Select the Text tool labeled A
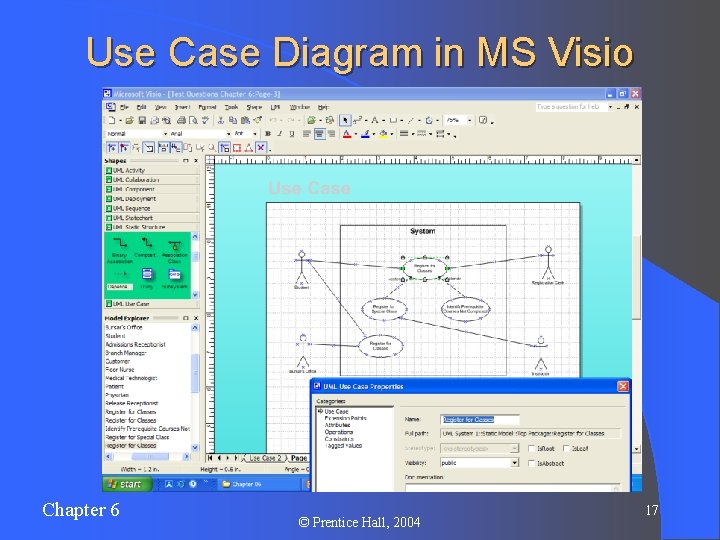This screenshot has width=720, height=540. [x=375, y=120]
